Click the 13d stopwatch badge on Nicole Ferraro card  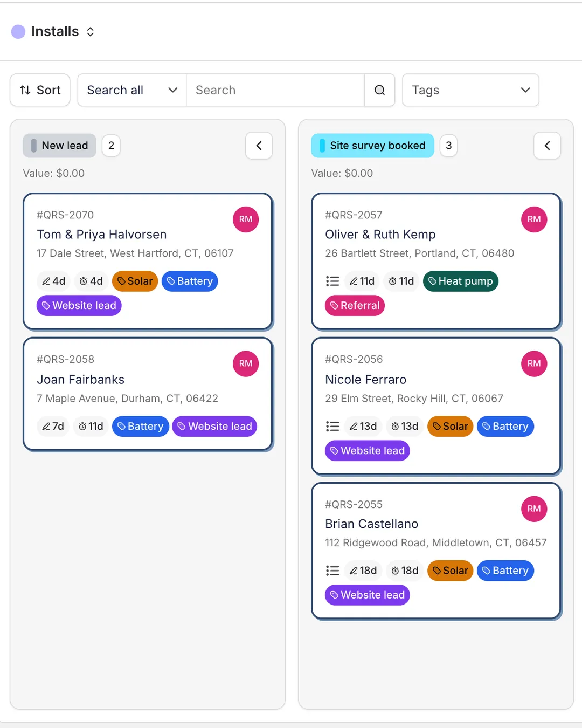[x=405, y=426]
